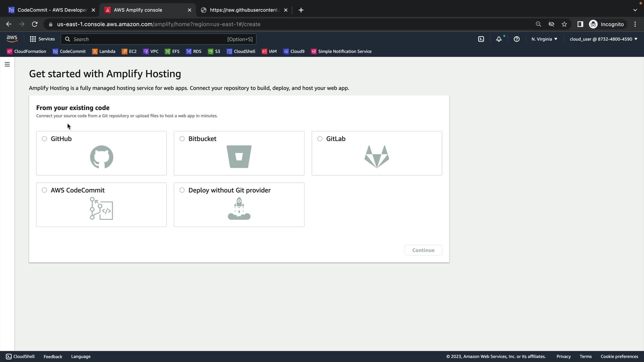Open the S3 service shortcut
The height and width of the screenshot is (362, 644).
(214, 51)
